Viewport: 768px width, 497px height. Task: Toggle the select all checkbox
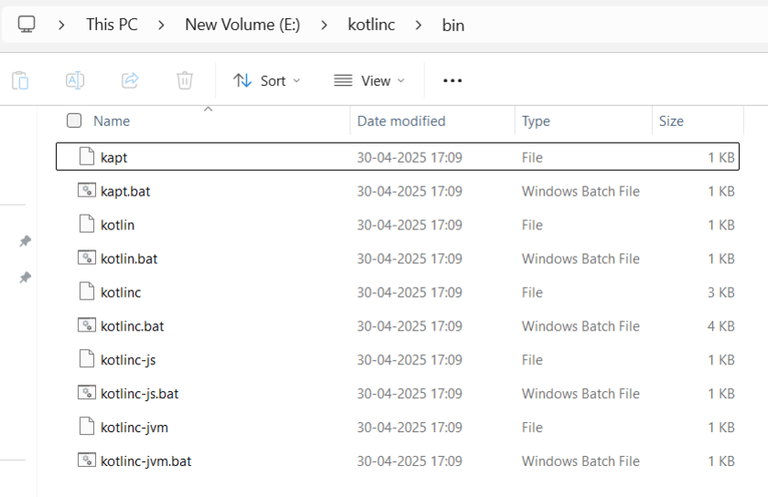(74, 121)
